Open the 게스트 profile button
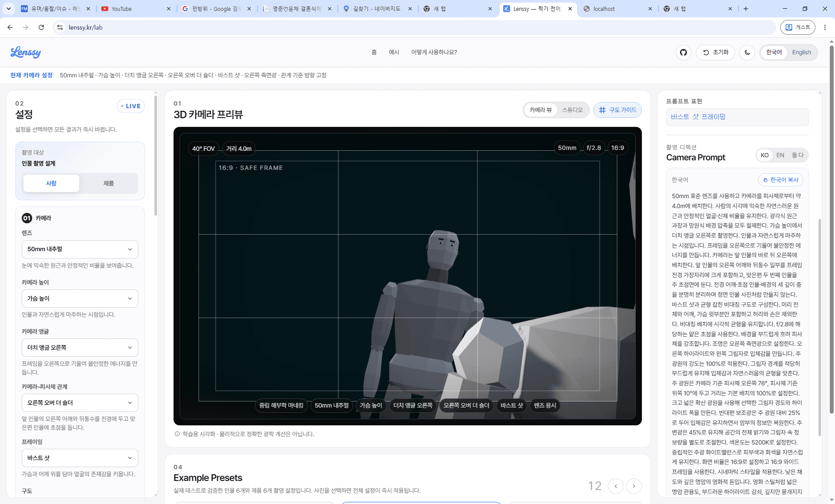This screenshot has height=504, width=835. tap(798, 27)
